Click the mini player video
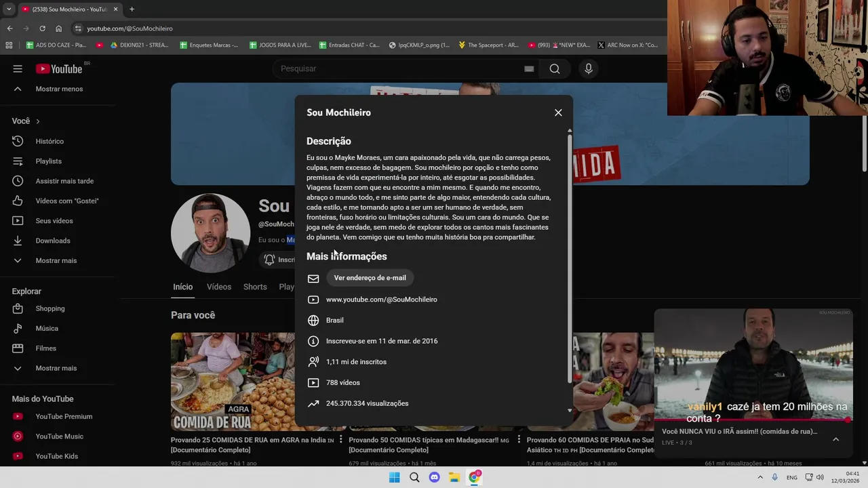This screenshot has height=488, width=868. (x=753, y=365)
